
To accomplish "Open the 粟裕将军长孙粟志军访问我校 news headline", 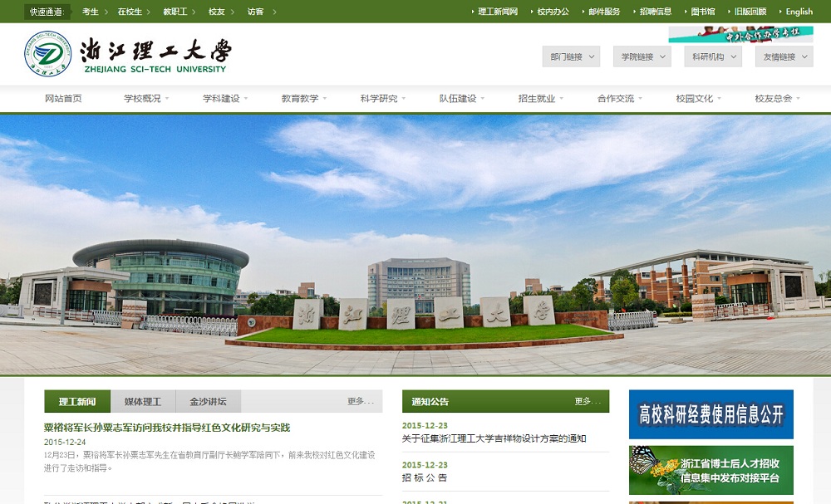I will pyautogui.click(x=167, y=428).
